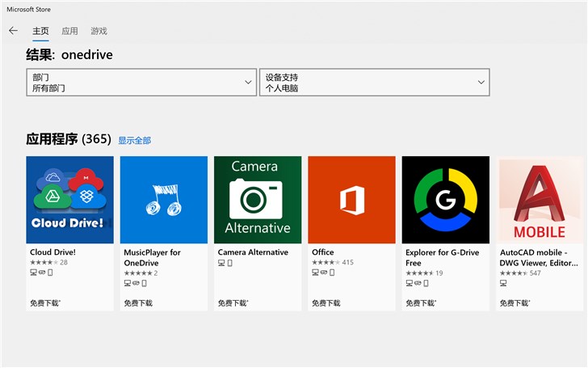Click Office star rating 415
The image size is (588, 368).
click(x=333, y=263)
